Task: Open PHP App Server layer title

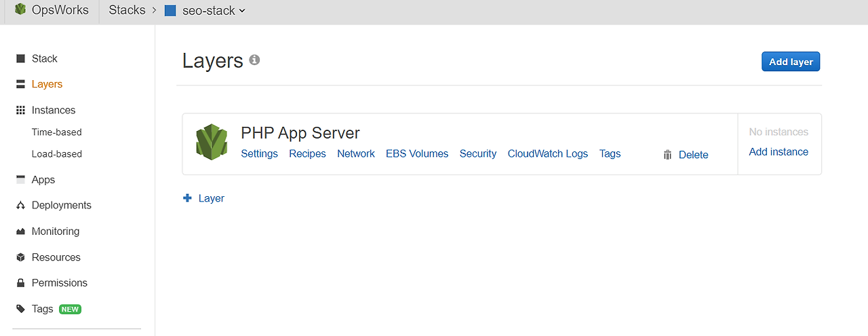Action: click(x=300, y=133)
